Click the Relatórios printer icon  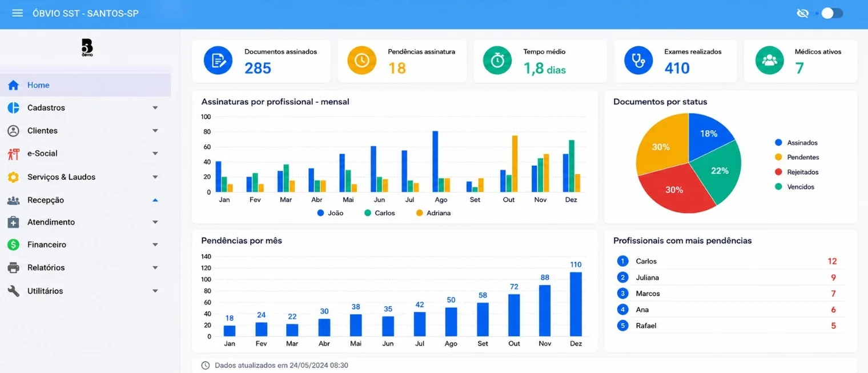[x=13, y=268]
